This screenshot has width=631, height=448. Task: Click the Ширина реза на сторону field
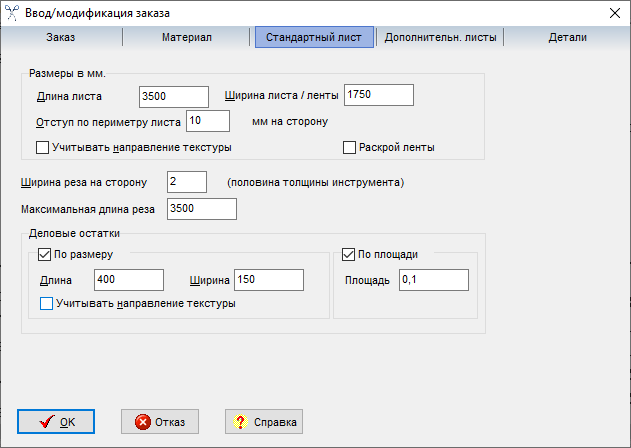(x=186, y=181)
